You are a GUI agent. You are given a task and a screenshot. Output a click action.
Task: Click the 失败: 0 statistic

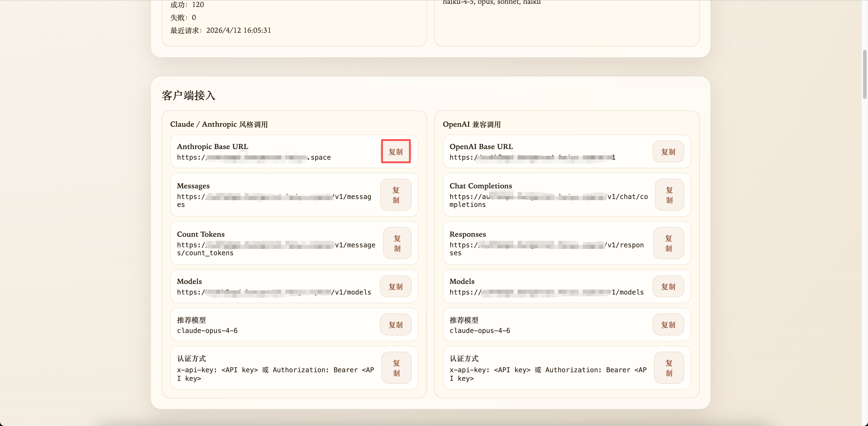tap(183, 18)
